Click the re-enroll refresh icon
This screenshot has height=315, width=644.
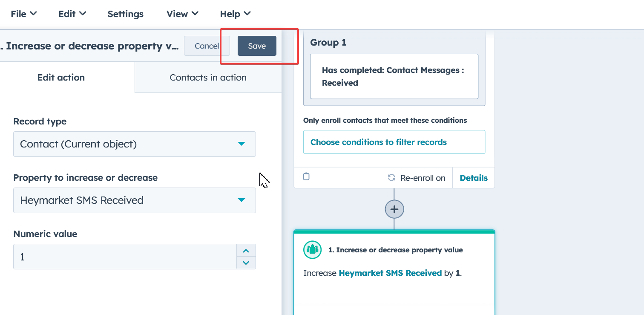[x=391, y=178]
